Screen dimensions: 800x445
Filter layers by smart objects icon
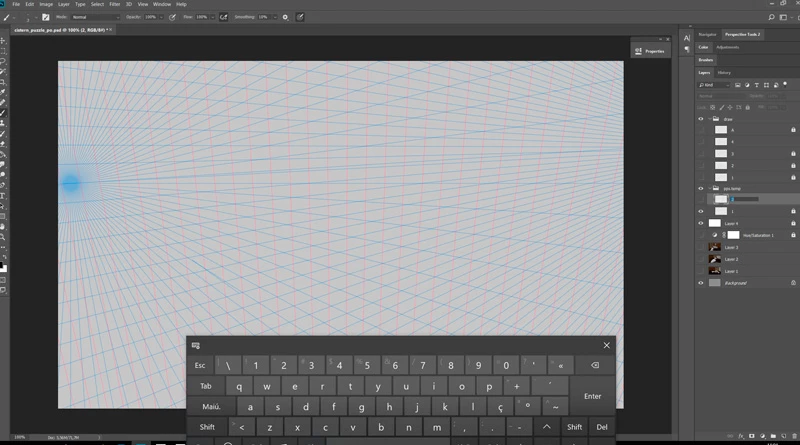(776, 85)
